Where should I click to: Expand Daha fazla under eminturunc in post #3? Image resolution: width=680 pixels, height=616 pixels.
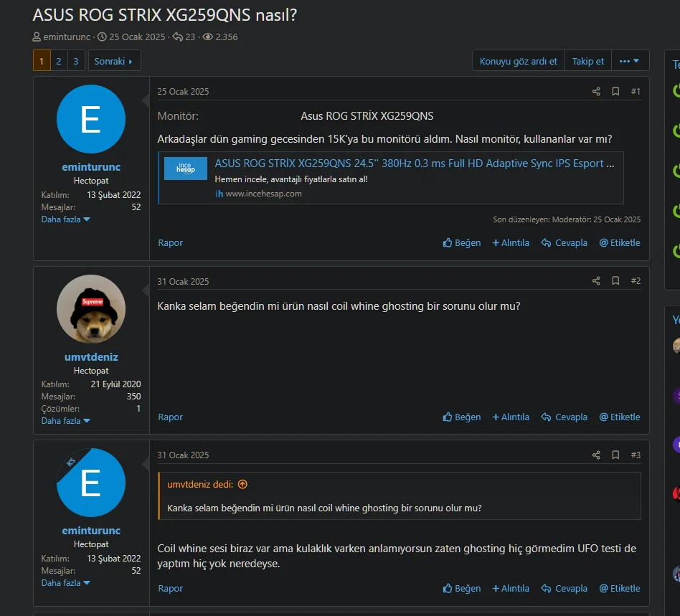[x=65, y=583]
